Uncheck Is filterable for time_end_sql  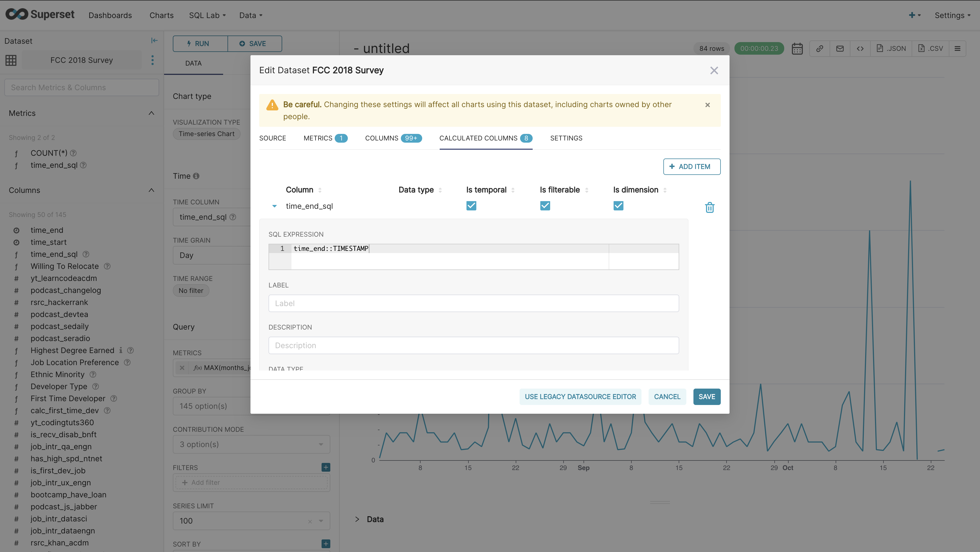click(545, 206)
